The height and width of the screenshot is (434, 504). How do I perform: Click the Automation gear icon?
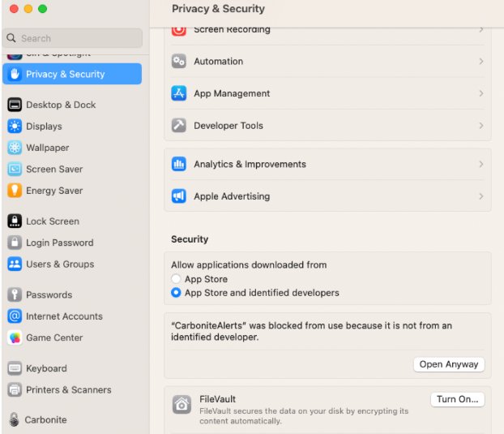(x=179, y=62)
